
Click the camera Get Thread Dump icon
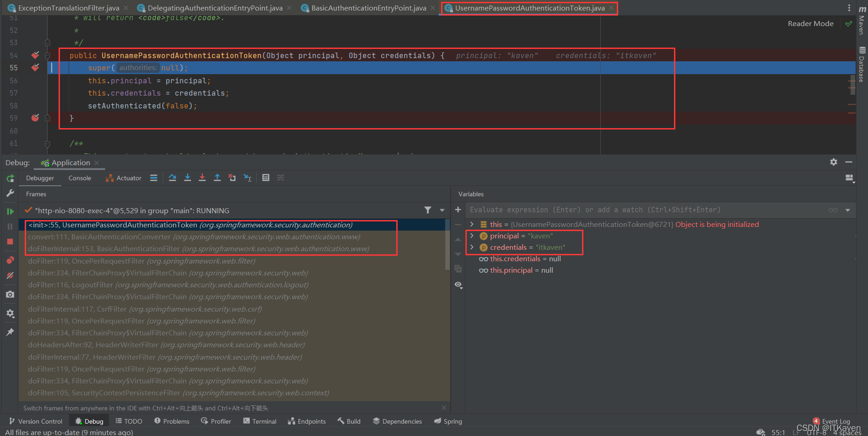point(10,295)
